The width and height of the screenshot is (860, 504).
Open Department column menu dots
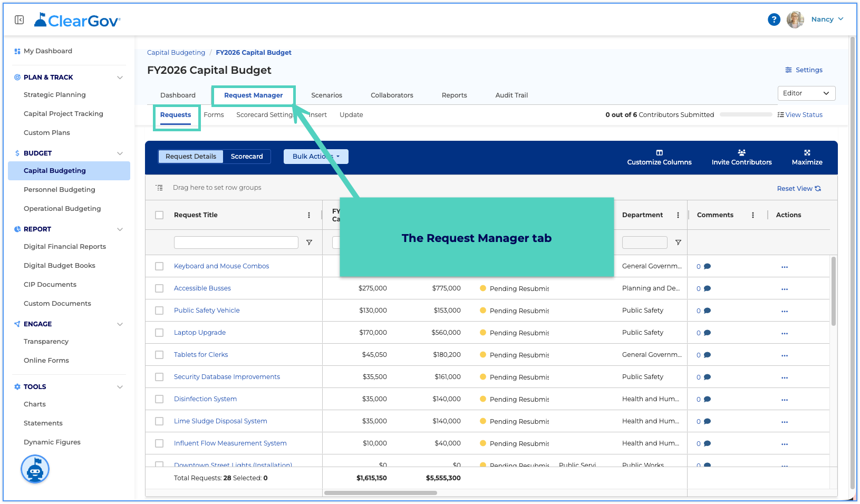point(678,215)
